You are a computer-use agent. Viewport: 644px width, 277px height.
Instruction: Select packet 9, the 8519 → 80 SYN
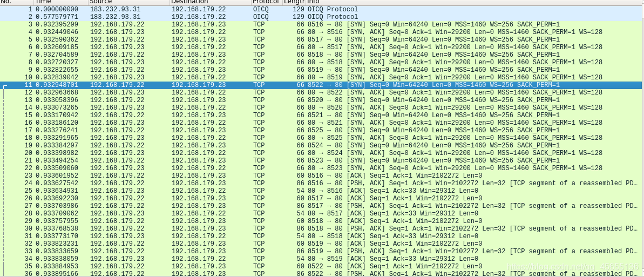point(322,70)
